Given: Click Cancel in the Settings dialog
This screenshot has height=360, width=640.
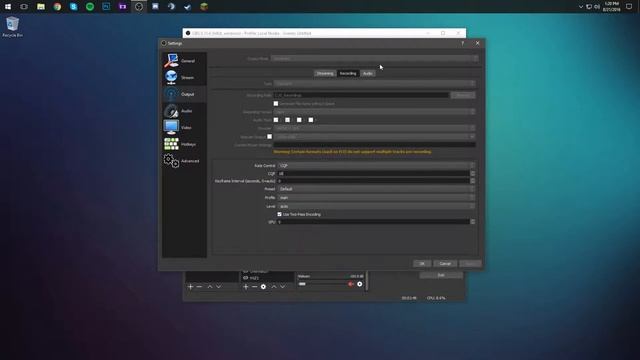Looking at the screenshot, I should pyautogui.click(x=445, y=264).
